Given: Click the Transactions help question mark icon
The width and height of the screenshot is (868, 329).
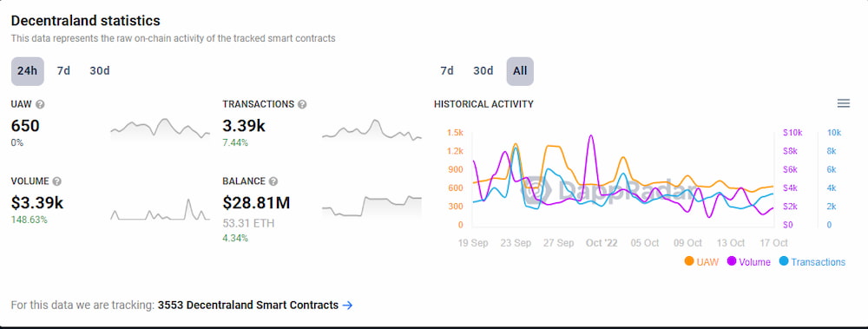Looking at the screenshot, I should (x=302, y=104).
